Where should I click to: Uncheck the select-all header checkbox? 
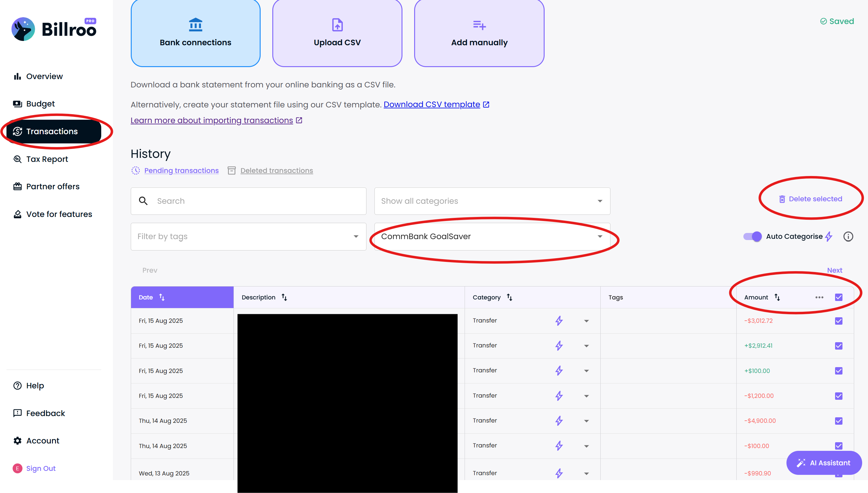point(838,297)
